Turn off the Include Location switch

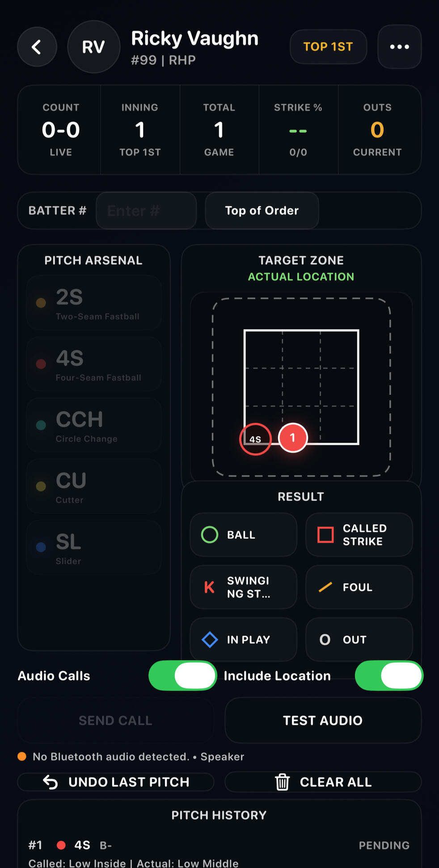[x=389, y=675]
